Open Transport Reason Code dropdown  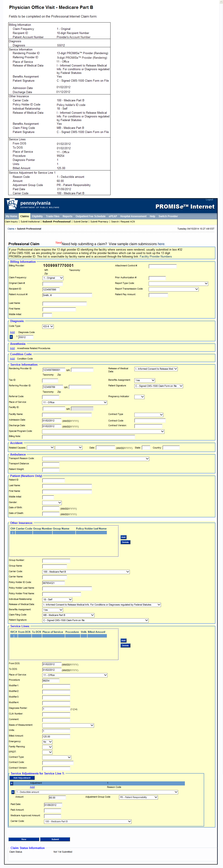[96, 459]
